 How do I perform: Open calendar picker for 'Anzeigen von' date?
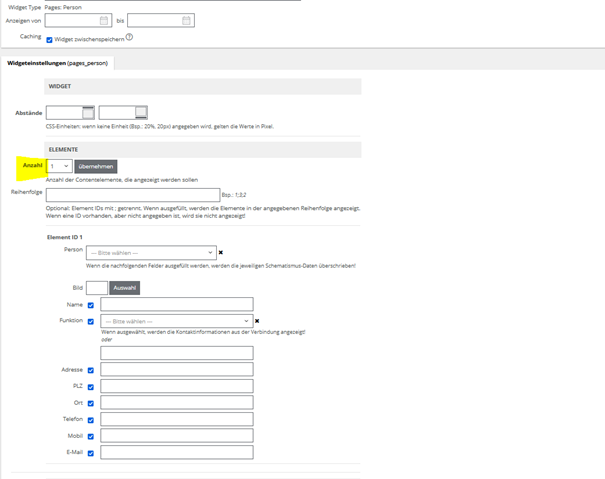(x=104, y=20)
